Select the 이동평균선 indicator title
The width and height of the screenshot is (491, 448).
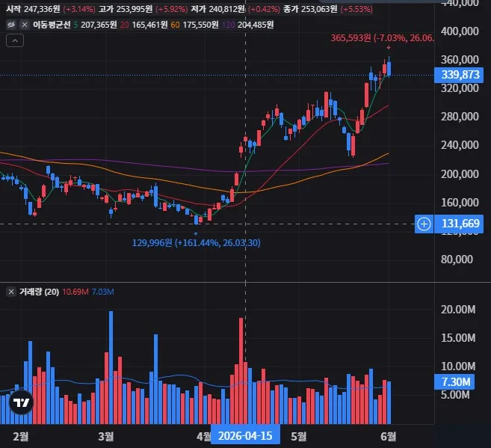[x=52, y=25]
